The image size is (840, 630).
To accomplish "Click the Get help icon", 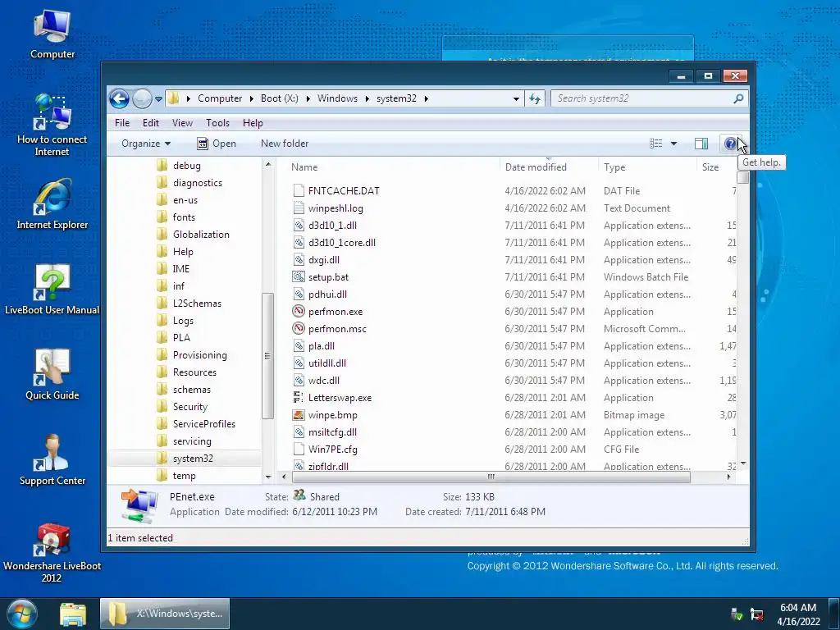I will (x=730, y=144).
